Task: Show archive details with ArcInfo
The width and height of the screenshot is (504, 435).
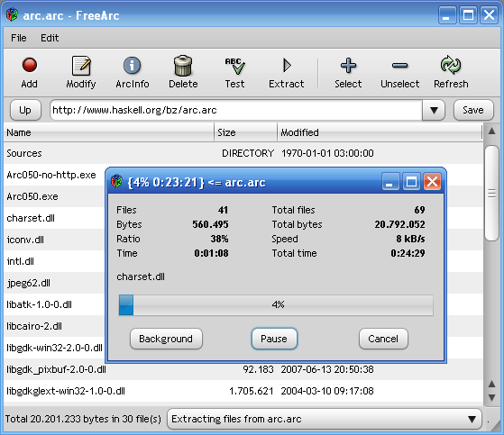Action: (x=133, y=66)
